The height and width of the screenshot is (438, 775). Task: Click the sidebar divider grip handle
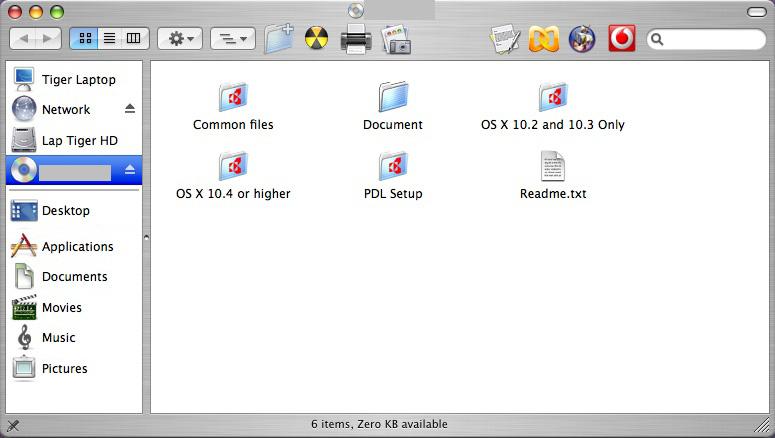[x=146, y=237]
